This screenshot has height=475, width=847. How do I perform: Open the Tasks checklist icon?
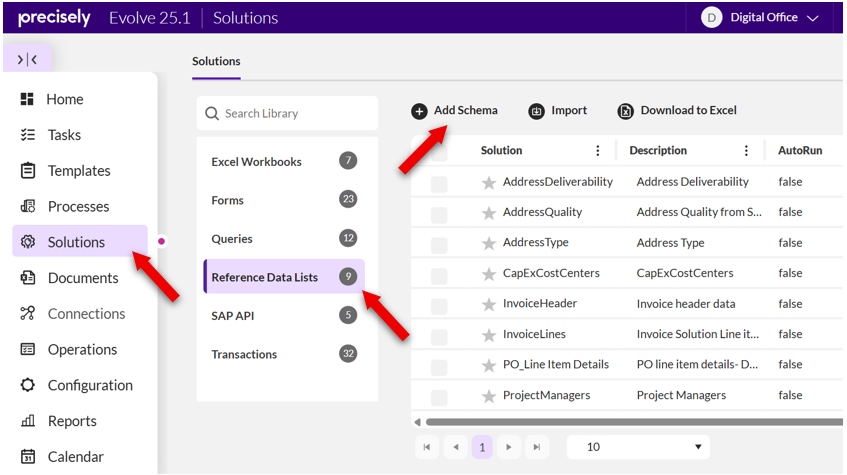28,135
